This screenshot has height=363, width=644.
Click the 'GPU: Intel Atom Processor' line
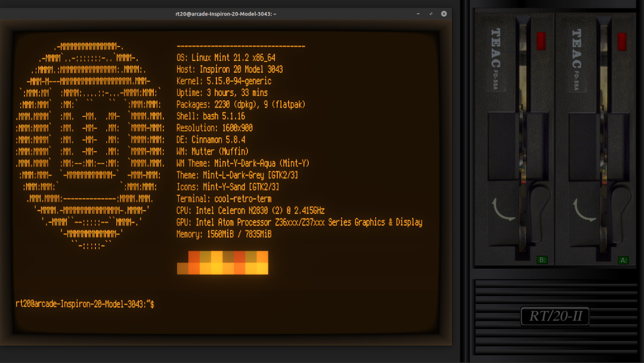point(299,223)
